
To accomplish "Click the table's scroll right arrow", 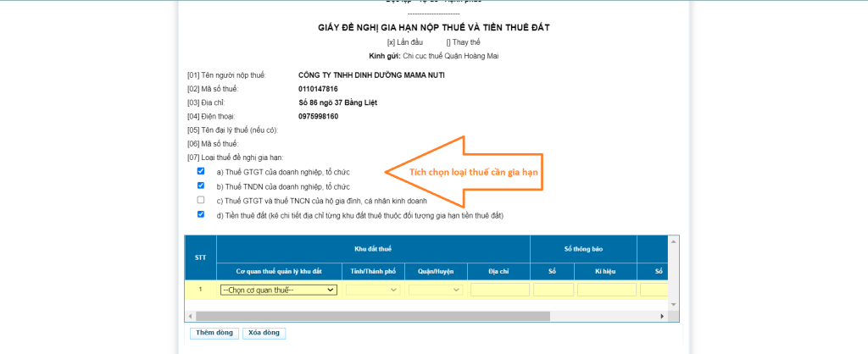I will coord(662,316).
